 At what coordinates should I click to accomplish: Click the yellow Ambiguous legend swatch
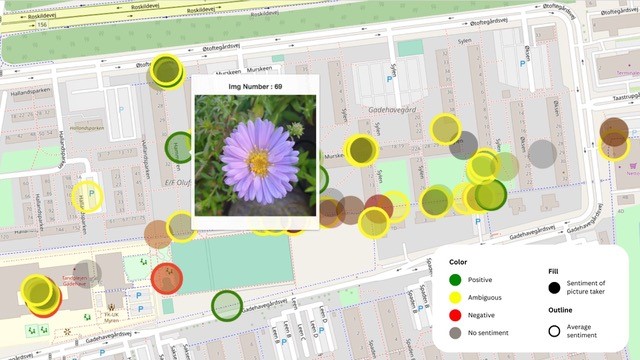coord(455,298)
